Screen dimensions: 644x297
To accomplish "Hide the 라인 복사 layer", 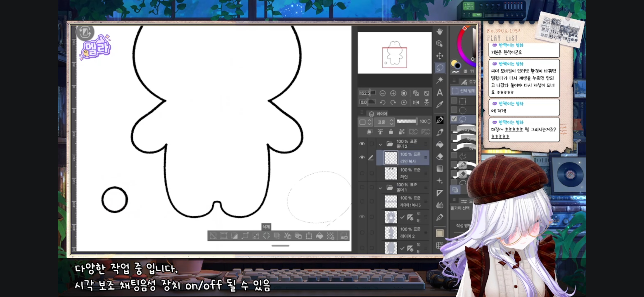I will pyautogui.click(x=362, y=157).
